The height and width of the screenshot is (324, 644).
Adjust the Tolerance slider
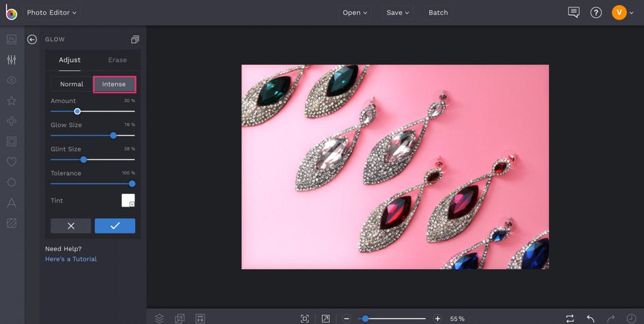tap(93, 184)
